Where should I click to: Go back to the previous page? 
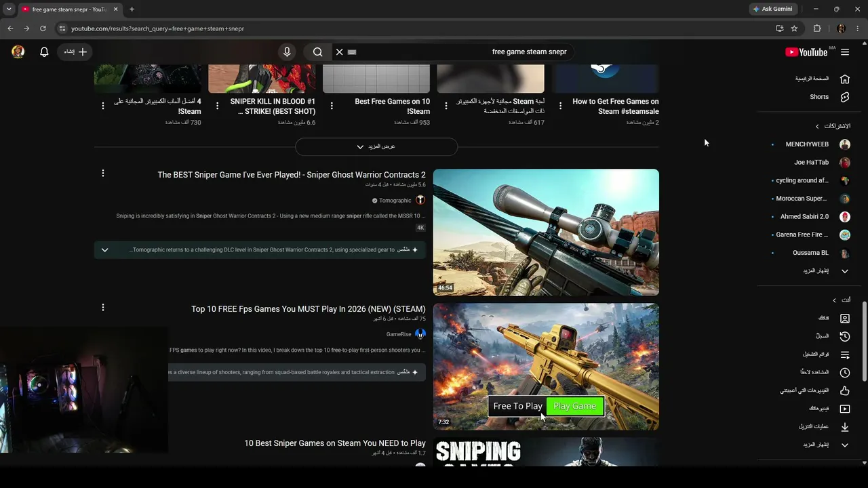pyautogui.click(x=10, y=28)
